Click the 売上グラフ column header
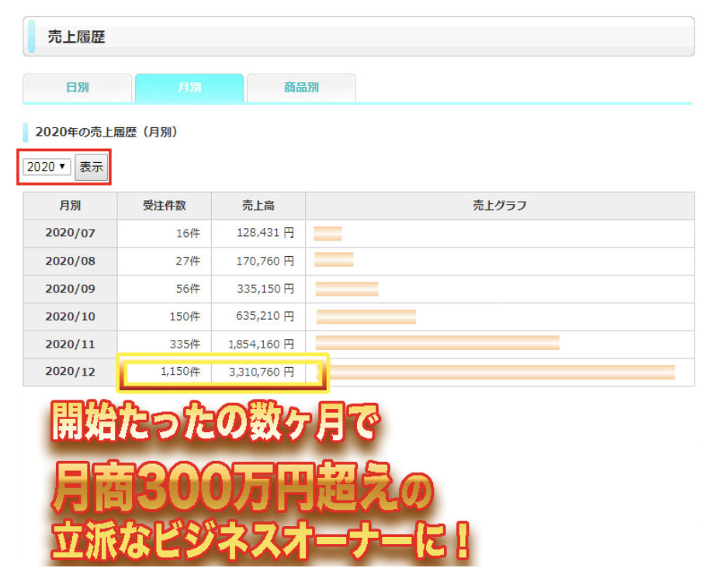 [500, 206]
